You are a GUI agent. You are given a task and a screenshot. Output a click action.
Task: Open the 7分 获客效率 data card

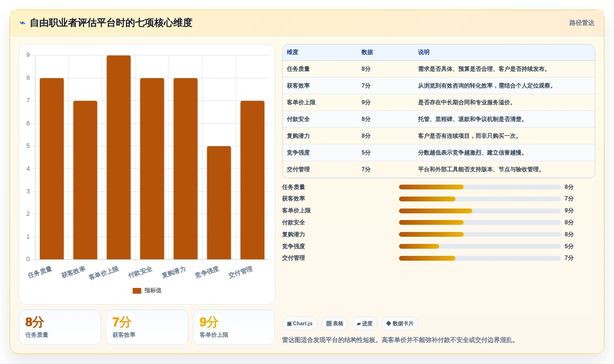147,327
